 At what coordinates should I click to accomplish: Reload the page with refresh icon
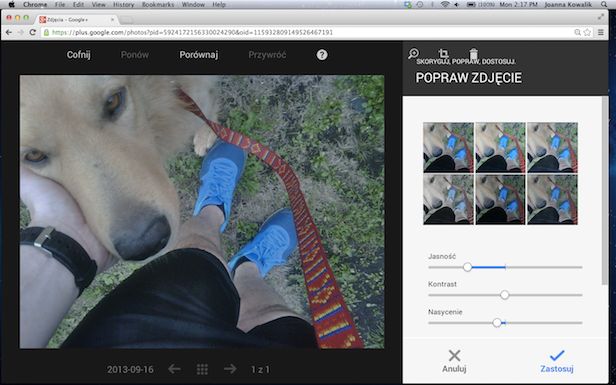pos(33,32)
